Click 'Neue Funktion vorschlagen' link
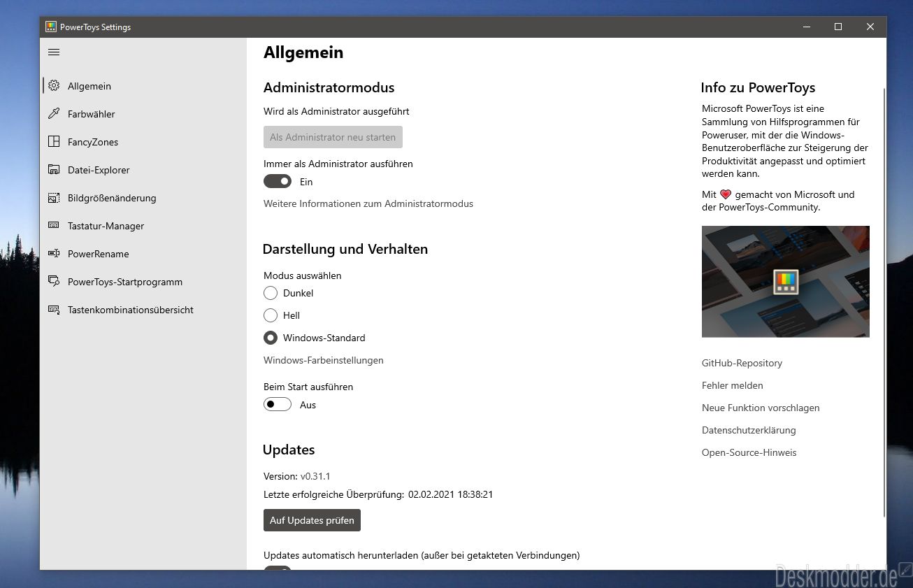This screenshot has width=913, height=588. coord(761,408)
